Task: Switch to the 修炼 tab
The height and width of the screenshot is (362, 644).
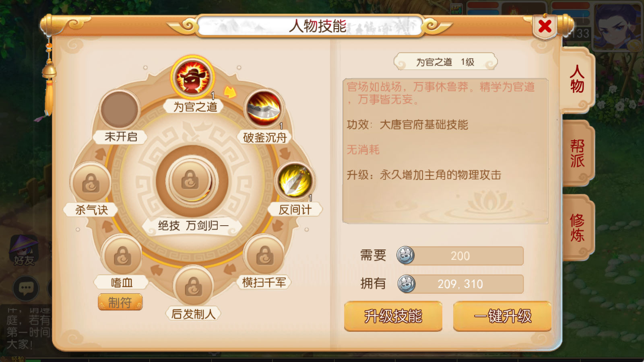Action: tap(577, 228)
